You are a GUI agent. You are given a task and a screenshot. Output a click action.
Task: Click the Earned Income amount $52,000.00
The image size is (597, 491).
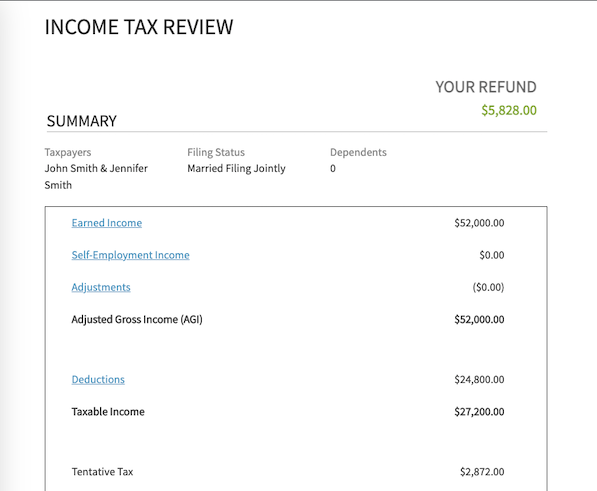(x=479, y=223)
